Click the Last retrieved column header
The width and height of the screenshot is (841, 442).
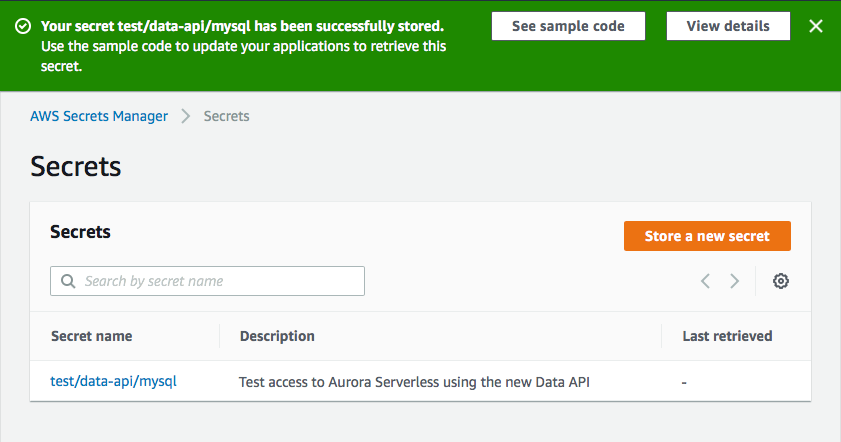[727, 336]
